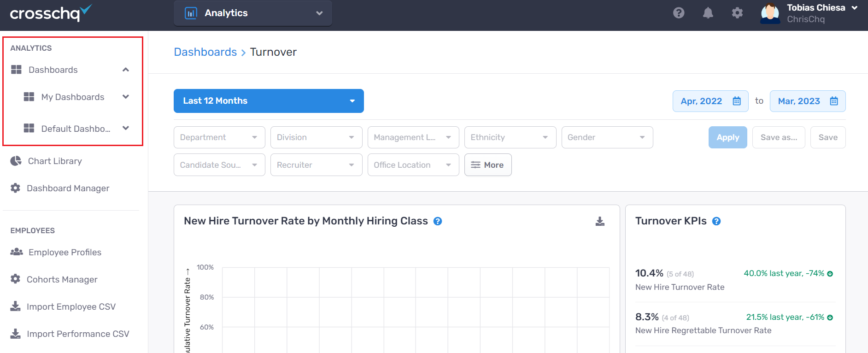Open Import Employee CSV
This screenshot has width=868, height=353.
[71, 306]
